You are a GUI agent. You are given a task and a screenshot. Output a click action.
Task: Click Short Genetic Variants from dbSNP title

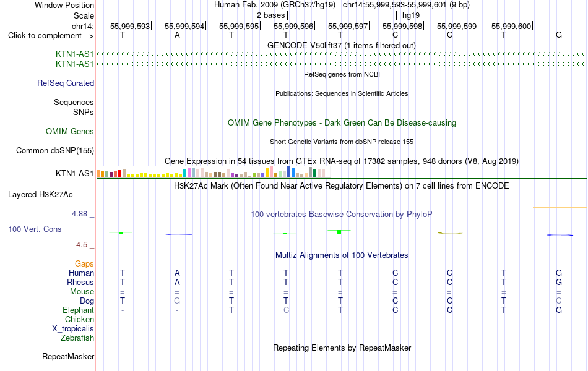[342, 142]
